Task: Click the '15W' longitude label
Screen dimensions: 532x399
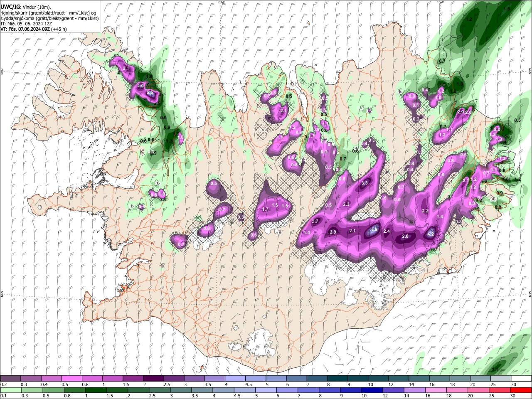Action: (440, 2)
